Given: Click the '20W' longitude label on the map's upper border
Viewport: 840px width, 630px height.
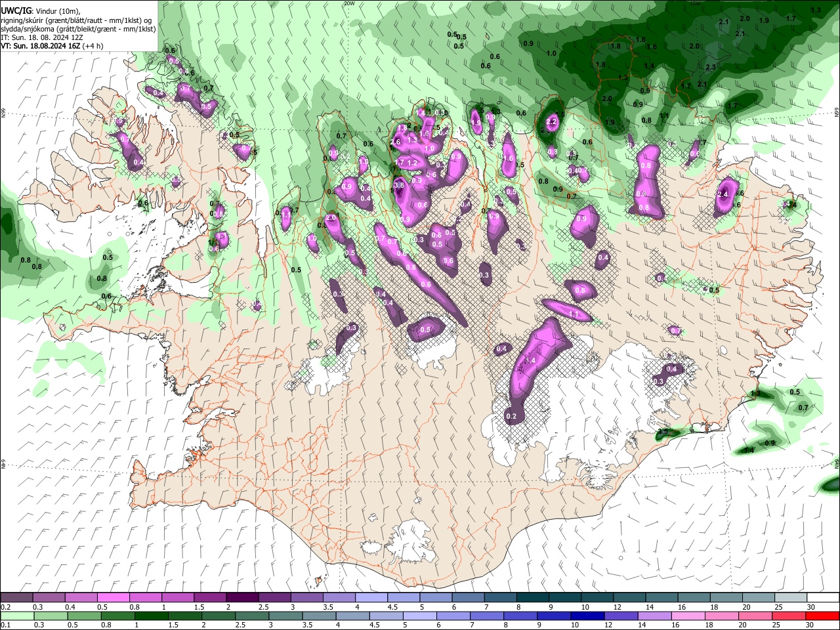Looking at the screenshot, I should point(348,3).
